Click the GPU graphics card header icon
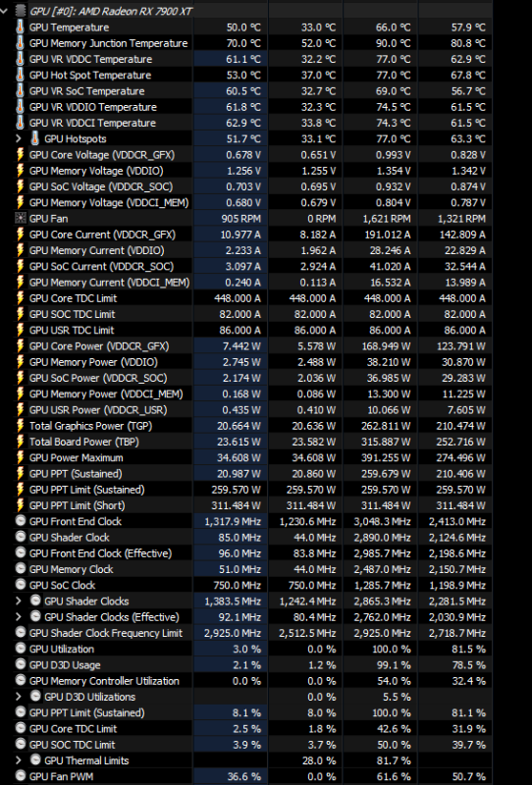 [x=20, y=11]
